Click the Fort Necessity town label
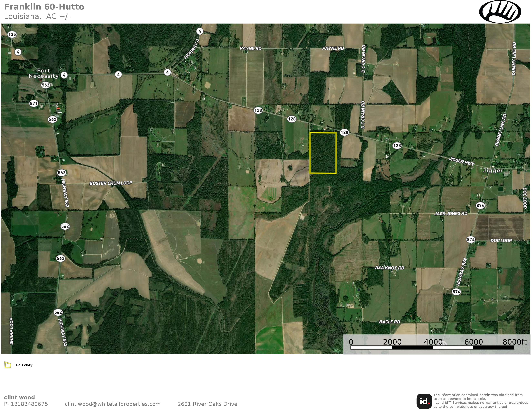 [x=43, y=73]
